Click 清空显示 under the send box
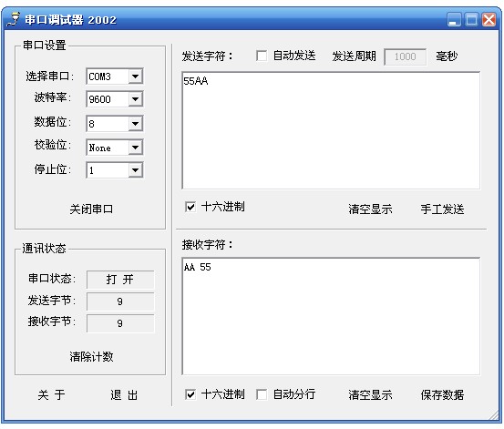504x429 pixels. point(370,209)
